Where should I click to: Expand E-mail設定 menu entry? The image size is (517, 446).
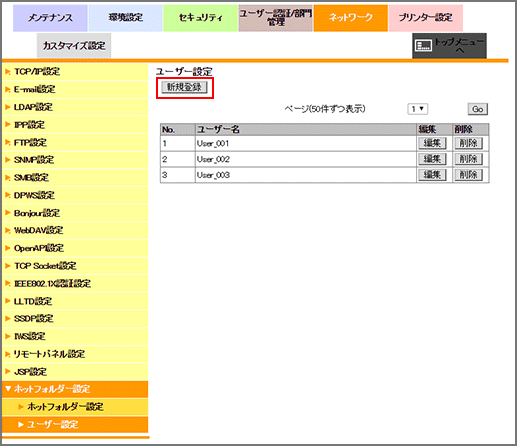pyautogui.click(x=75, y=89)
